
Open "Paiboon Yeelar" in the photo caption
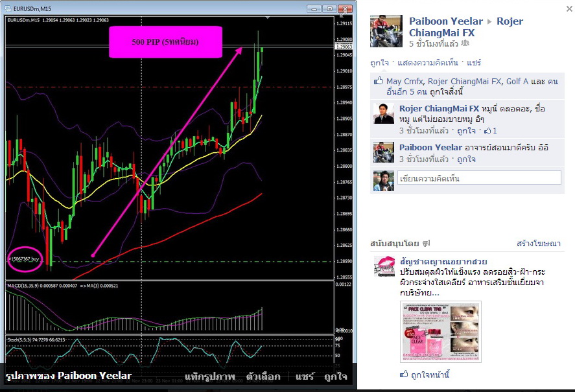click(x=95, y=376)
